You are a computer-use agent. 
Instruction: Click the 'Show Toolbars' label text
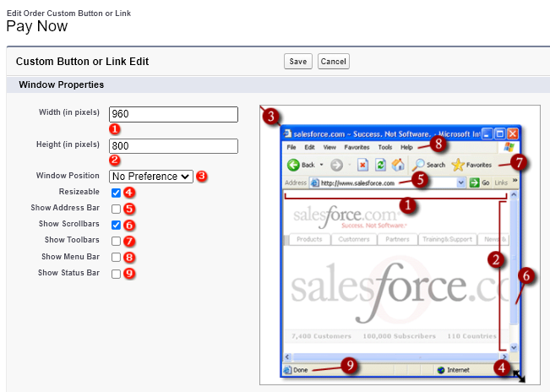point(72,240)
